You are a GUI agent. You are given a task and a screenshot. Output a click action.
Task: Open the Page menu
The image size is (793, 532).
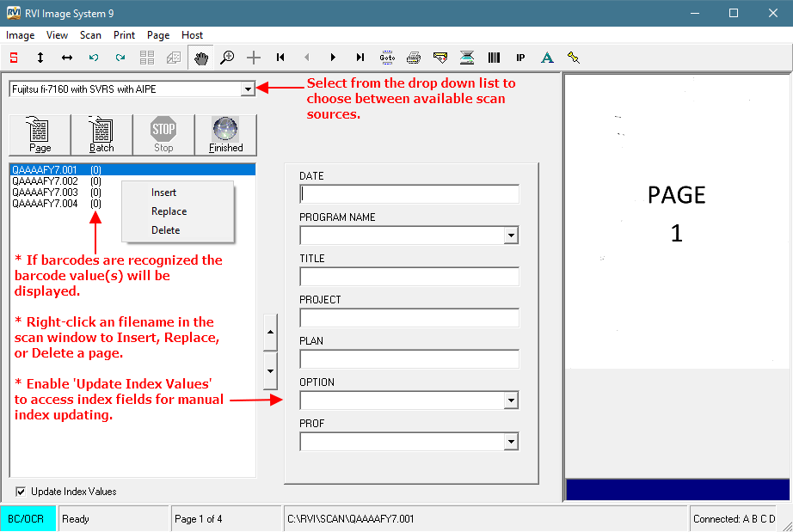[158, 35]
